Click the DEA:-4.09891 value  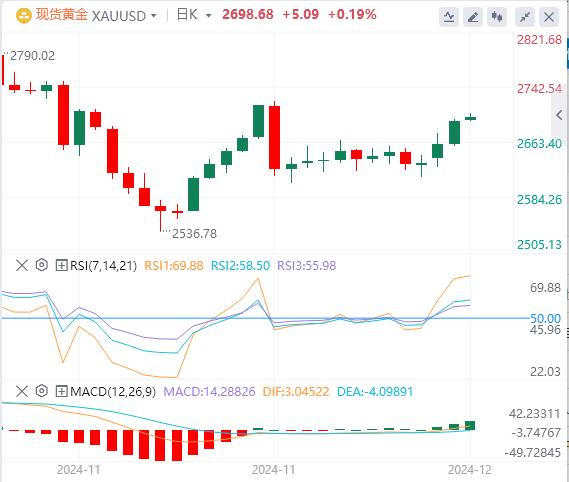375,392
